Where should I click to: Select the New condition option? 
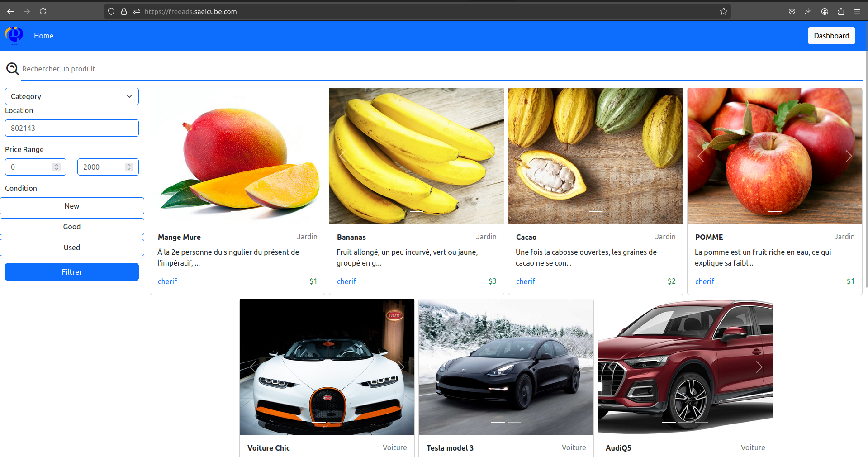coord(72,206)
